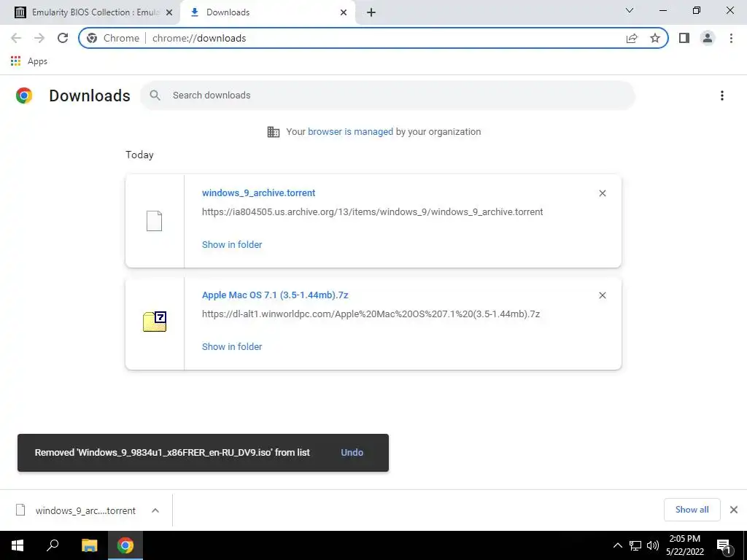The width and height of the screenshot is (747, 560).
Task: Open network status tray icon
Action: click(635, 545)
